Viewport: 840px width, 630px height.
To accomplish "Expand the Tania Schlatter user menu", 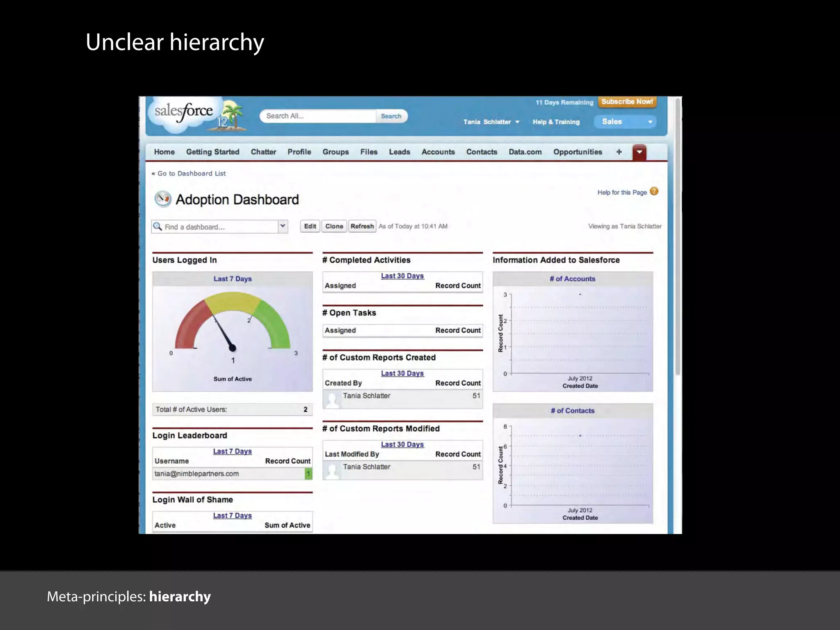I will coord(491,122).
